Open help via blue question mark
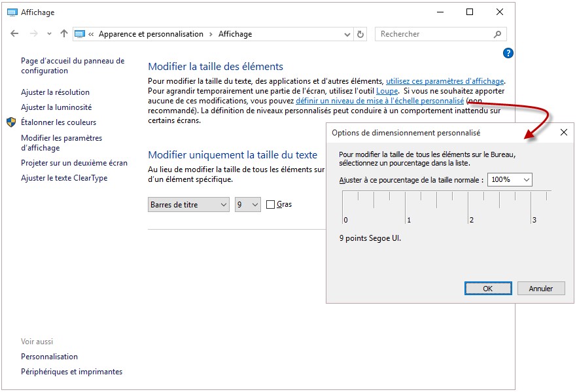 [508, 53]
